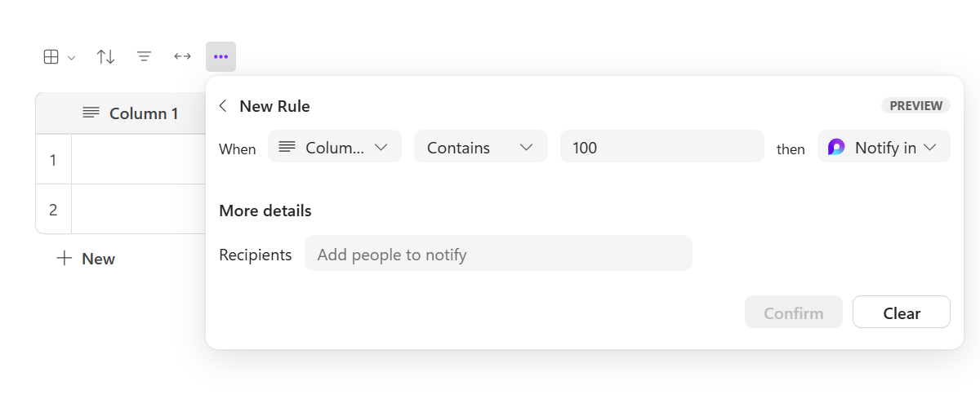Go back using New Rule arrow
This screenshot has height=408, width=980.
coord(223,106)
